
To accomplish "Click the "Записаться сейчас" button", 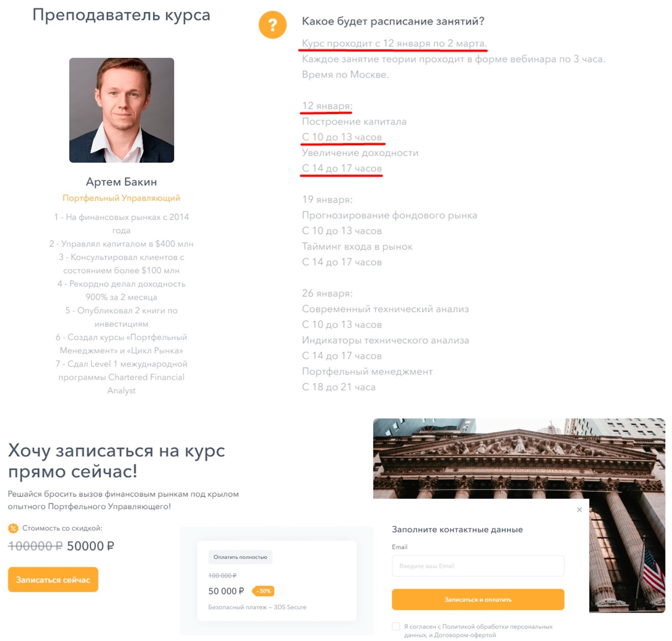I will (53, 580).
